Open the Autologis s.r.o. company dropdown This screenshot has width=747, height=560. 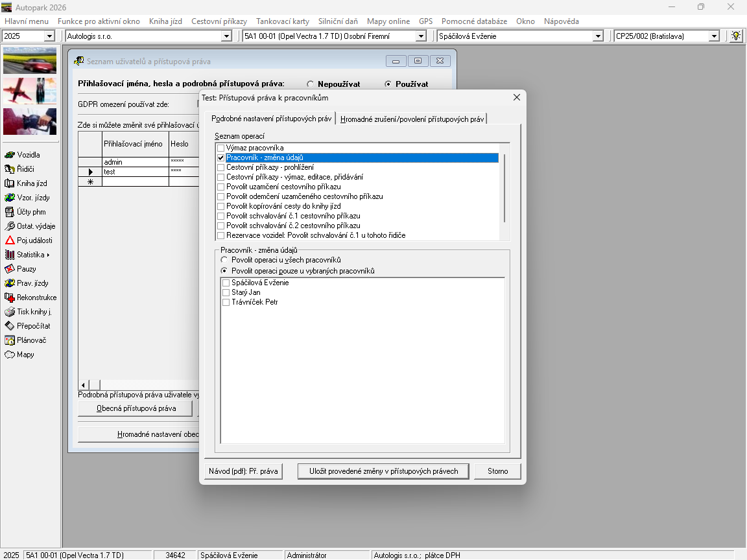(226, 36)
